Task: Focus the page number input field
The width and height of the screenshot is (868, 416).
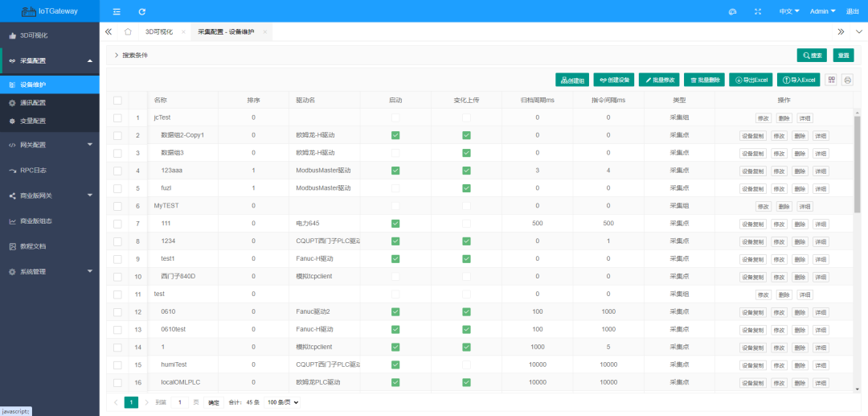Action: pos(179,402)
